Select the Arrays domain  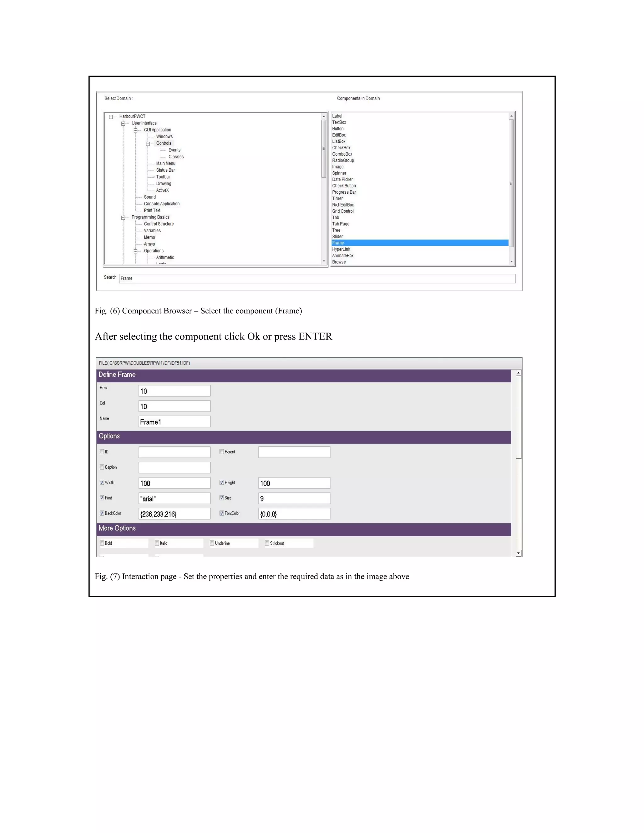tap(149, 244)
